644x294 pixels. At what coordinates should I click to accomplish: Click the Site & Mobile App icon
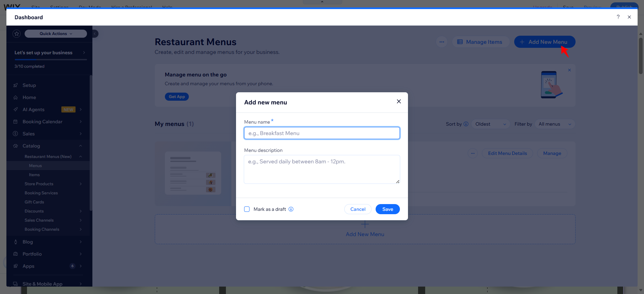[16, 284]
